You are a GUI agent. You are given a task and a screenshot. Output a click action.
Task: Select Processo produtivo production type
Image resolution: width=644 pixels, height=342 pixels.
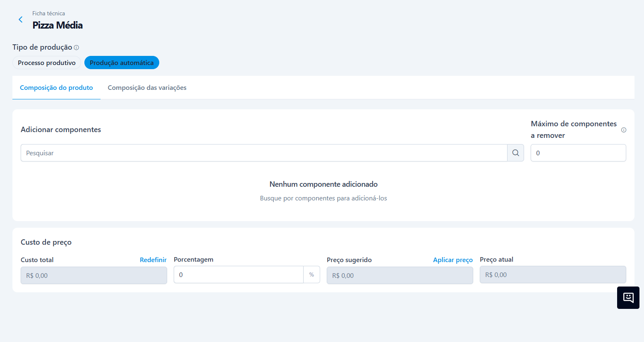click(x=47, y=63)
